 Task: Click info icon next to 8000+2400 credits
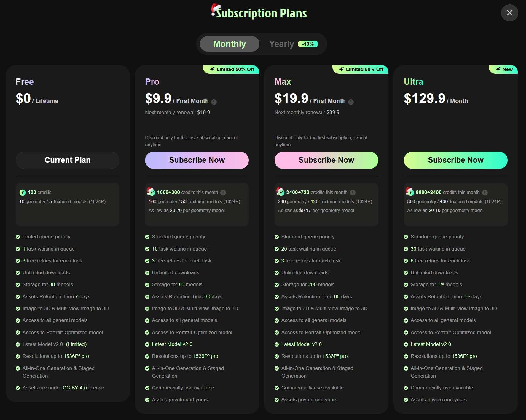coord(485,193)
